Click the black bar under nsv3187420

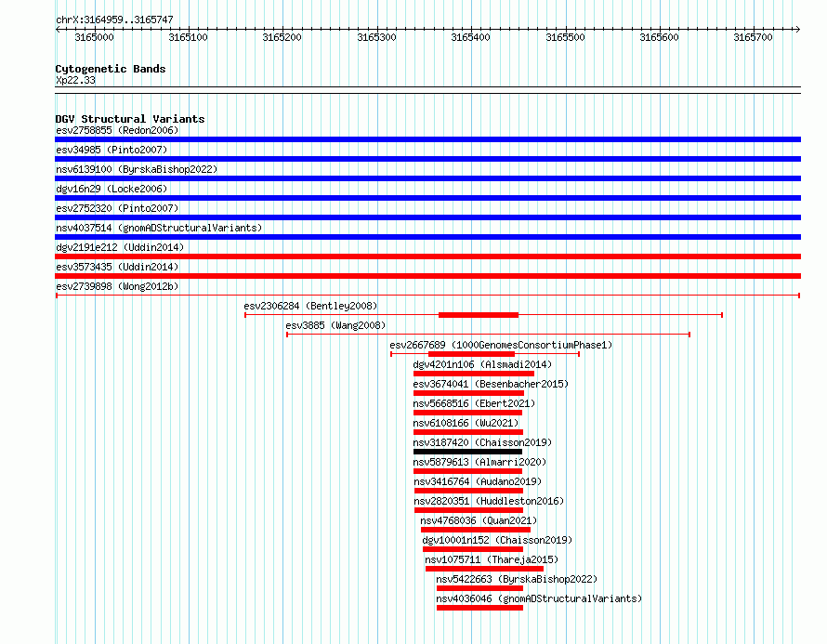pyautogui.click(x=467, y=452)
